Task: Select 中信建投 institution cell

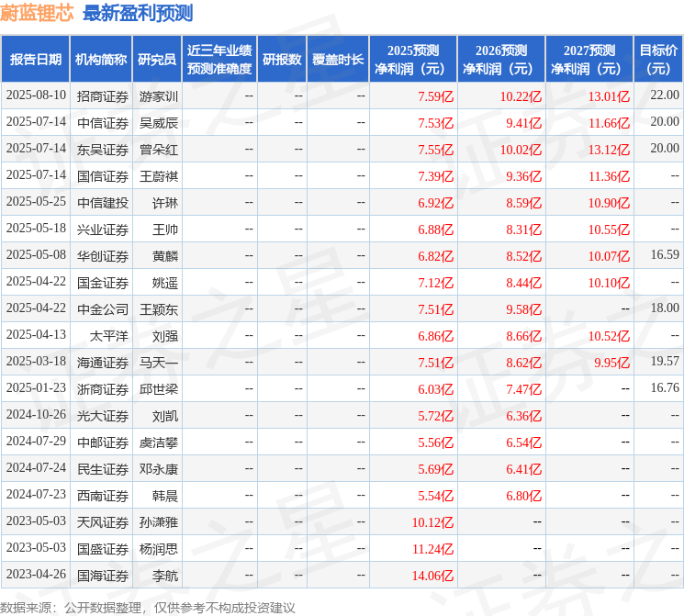Action: tap(103, 202)
